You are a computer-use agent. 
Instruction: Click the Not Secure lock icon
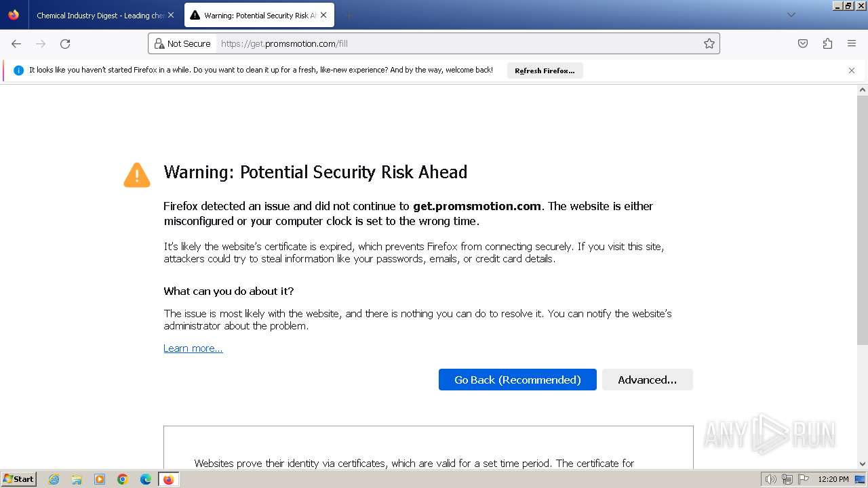160,44
